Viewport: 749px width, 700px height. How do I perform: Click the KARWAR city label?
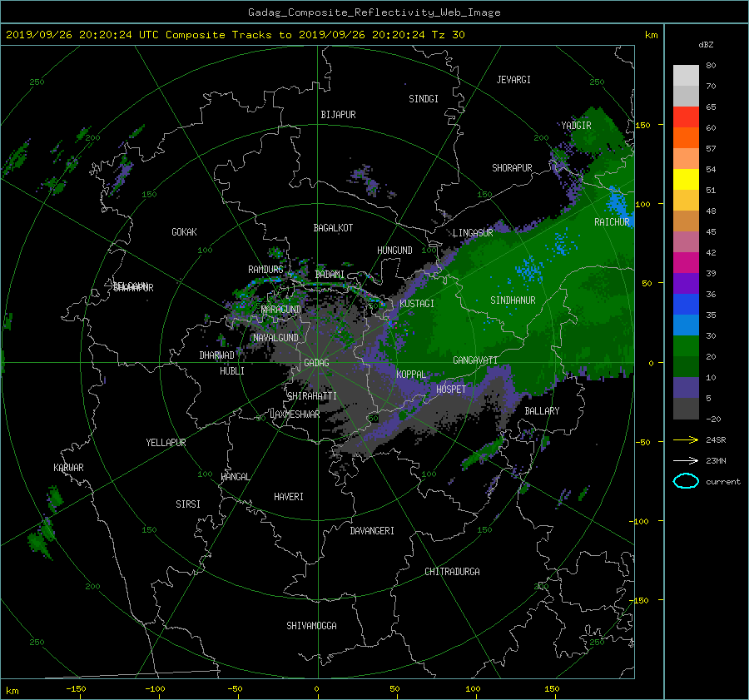(68, 468)
